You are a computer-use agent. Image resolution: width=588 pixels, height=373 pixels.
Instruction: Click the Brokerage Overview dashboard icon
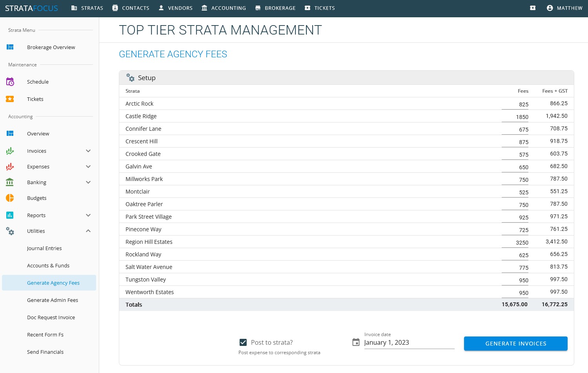(x=10, y=47)
